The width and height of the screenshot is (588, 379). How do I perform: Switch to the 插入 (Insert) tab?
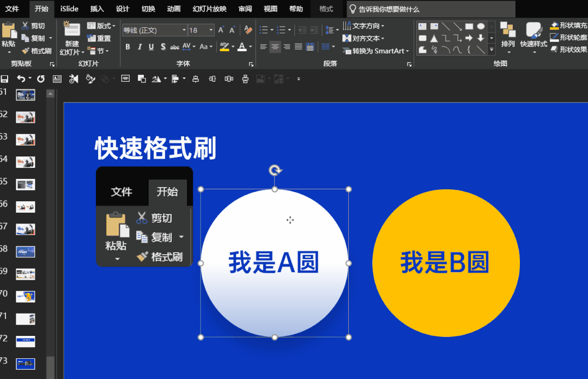pyautogui.click(x=97, y=9)
